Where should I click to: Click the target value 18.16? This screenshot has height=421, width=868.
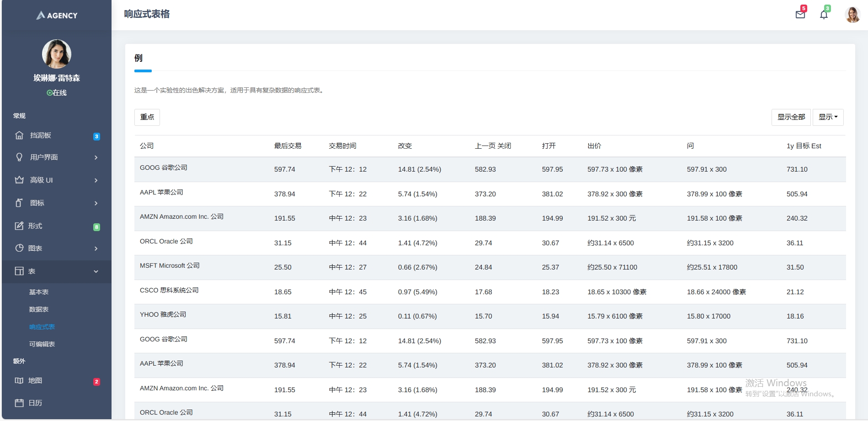click(795, 316)
